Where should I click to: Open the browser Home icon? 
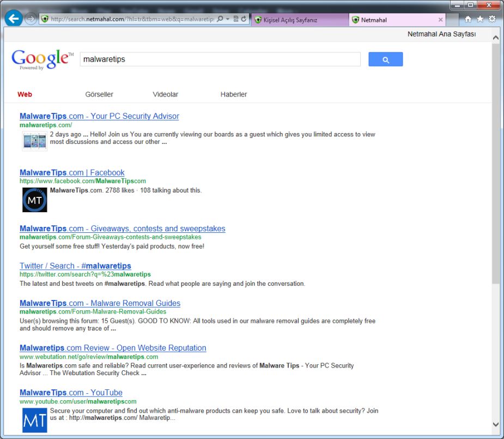click(x=468, y=19)
